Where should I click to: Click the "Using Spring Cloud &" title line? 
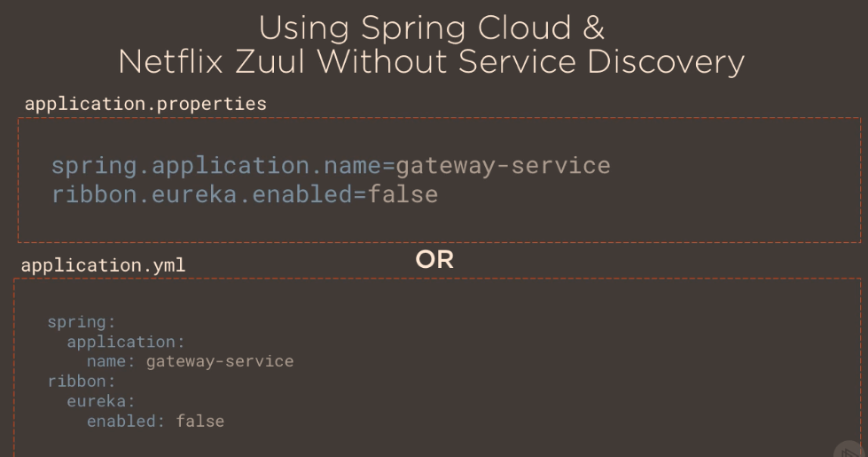click(x=432, y=28)
